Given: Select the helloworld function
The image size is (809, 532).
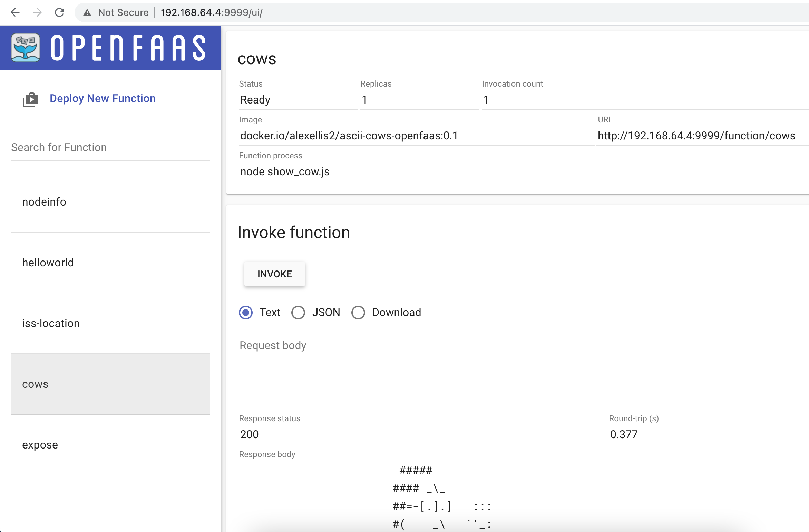Looking at the screenshot, I should 48,263.
